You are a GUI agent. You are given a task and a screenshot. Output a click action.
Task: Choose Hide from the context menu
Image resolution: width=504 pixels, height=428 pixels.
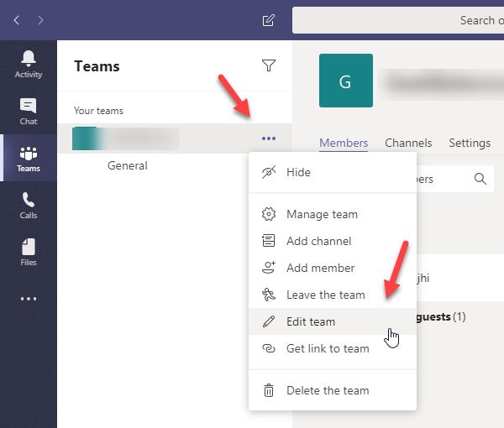pos(333,172)
